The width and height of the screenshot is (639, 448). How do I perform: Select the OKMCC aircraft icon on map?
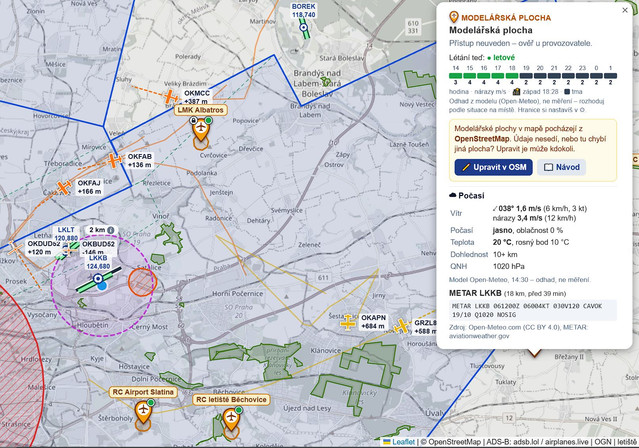(x=170, y=97)
